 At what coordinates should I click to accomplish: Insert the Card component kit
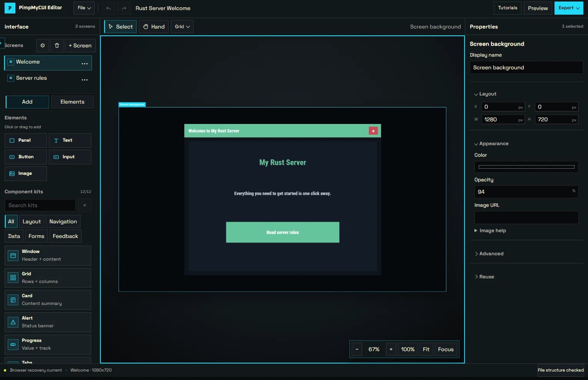(x=48, y=300)
